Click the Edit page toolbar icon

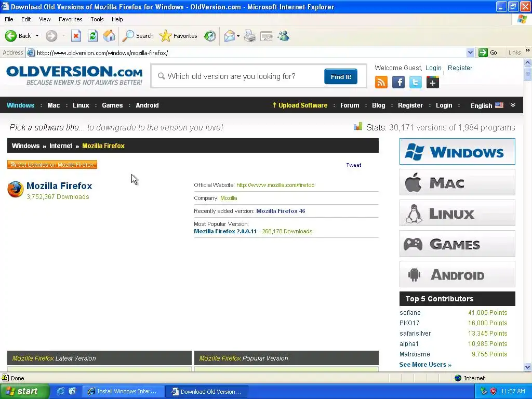[267, 36]
